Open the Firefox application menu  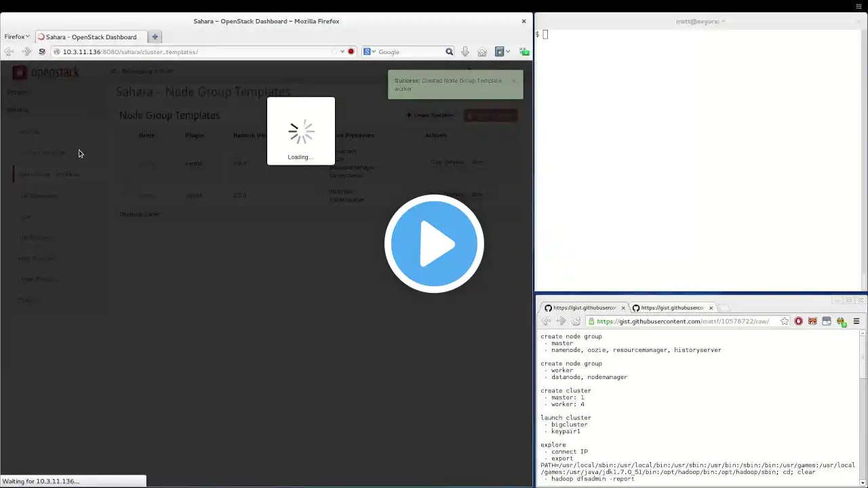pyautogui.click(x=16, y=37)
